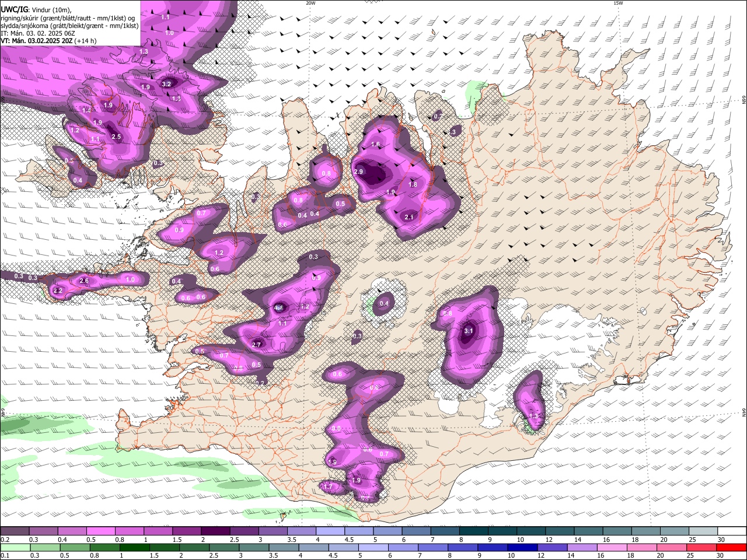
Task: Pick the darkest green lower-legend swatch at 1
Action: click(x=134, y=547)
